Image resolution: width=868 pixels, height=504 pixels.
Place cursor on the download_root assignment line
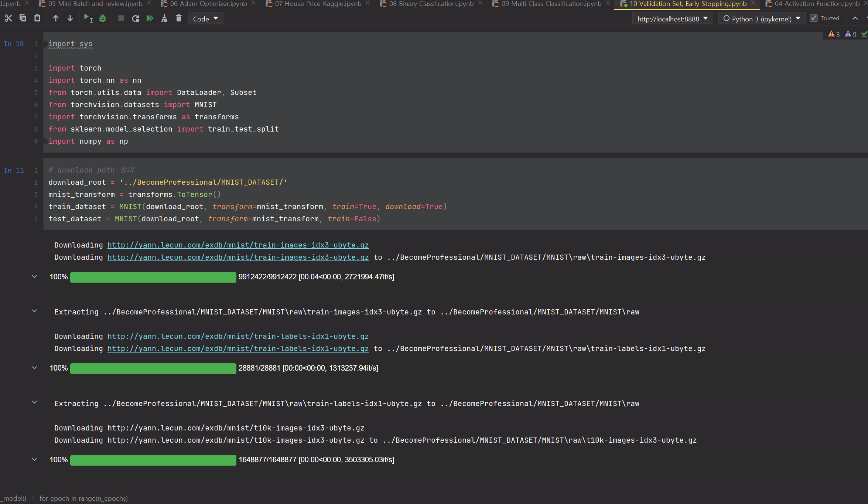[168, 182]
